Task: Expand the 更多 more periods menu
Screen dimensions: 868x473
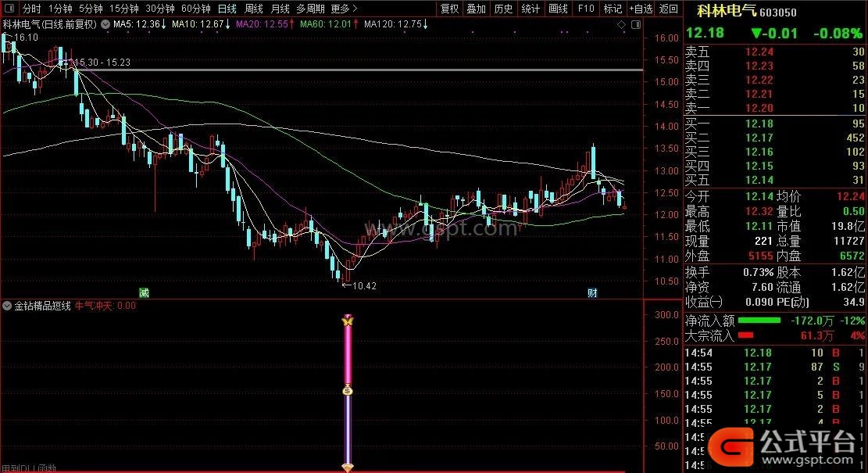Action: tap(344, 9)
